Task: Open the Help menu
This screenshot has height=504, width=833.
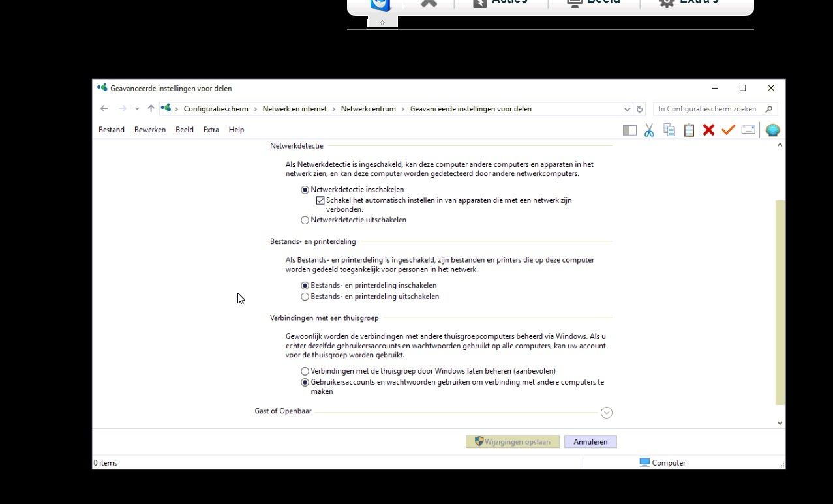Action: pyautogui.click(x=236, y=130)
